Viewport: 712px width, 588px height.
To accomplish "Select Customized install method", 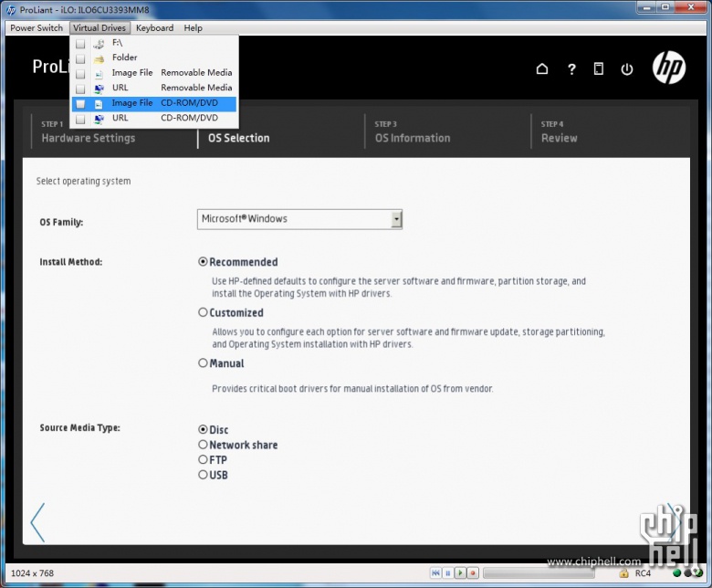I will tap(203, 312).
